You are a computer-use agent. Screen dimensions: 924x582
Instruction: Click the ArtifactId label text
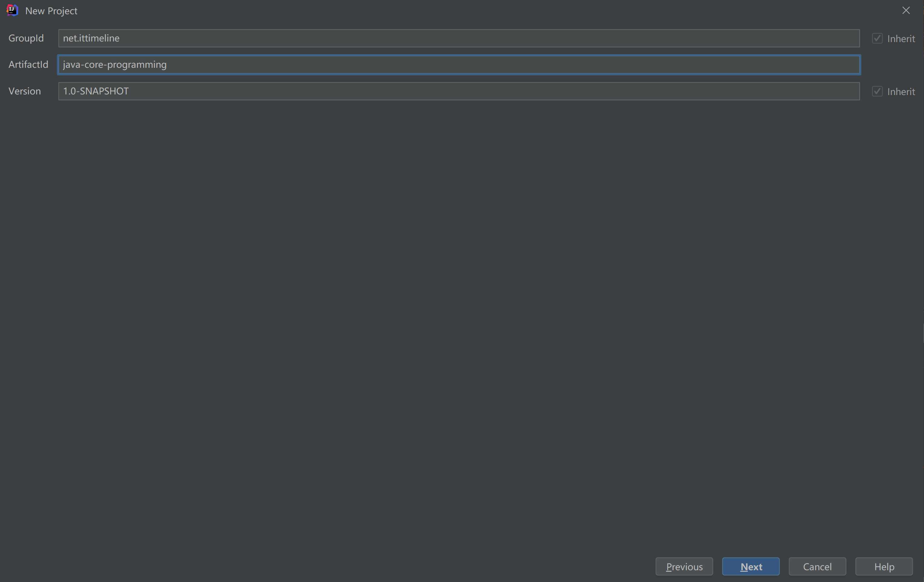tap(28, 64)
